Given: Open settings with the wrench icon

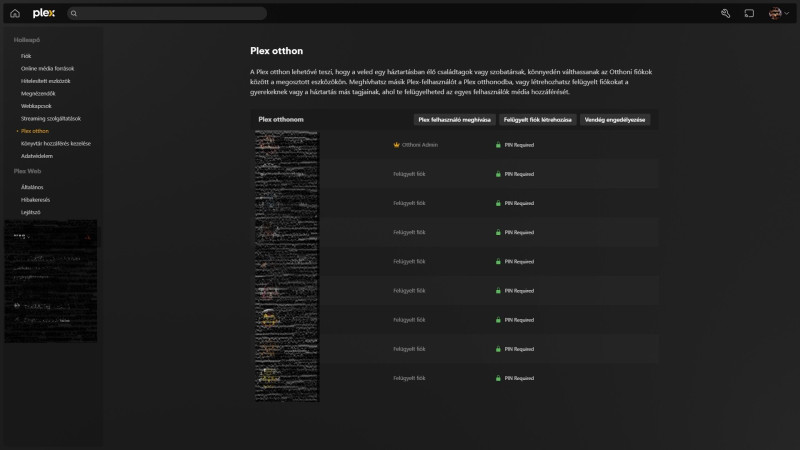Looking at the screenshot, I should [725, 13].
